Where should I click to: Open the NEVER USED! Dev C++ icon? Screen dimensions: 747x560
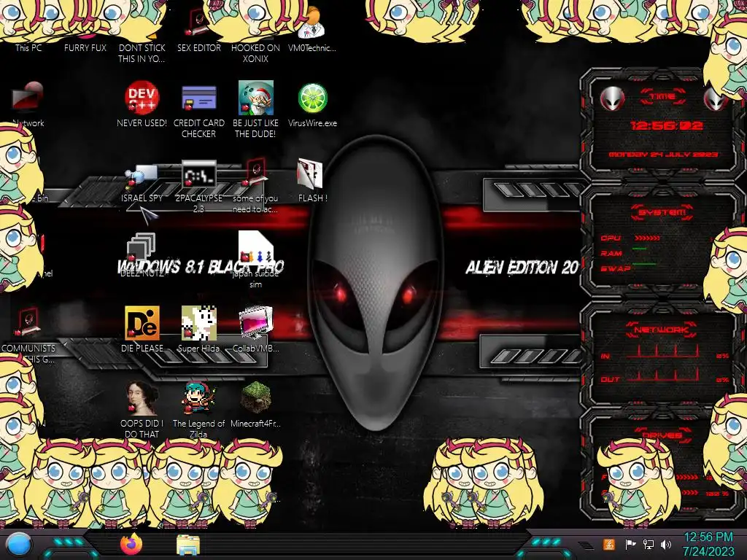tap(142, 98)
